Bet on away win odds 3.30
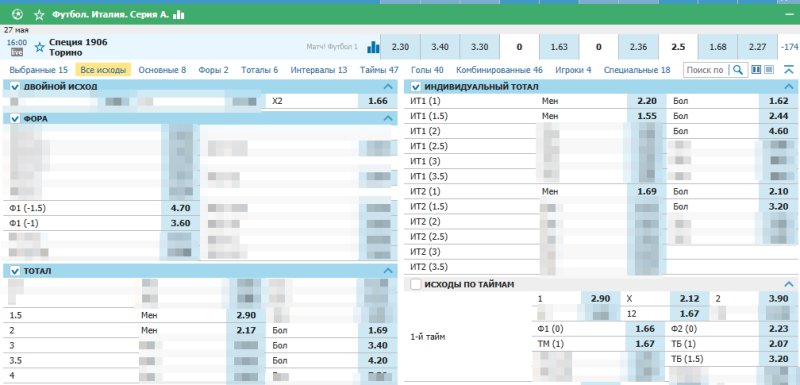The height and width of the screenshot is (385, 800). pos(480,47)
